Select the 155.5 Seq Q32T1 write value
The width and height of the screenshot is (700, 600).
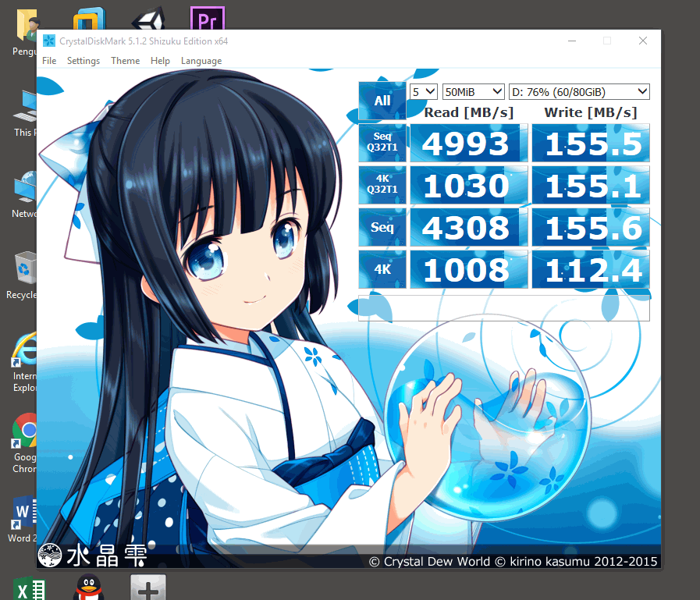point(591,143)
